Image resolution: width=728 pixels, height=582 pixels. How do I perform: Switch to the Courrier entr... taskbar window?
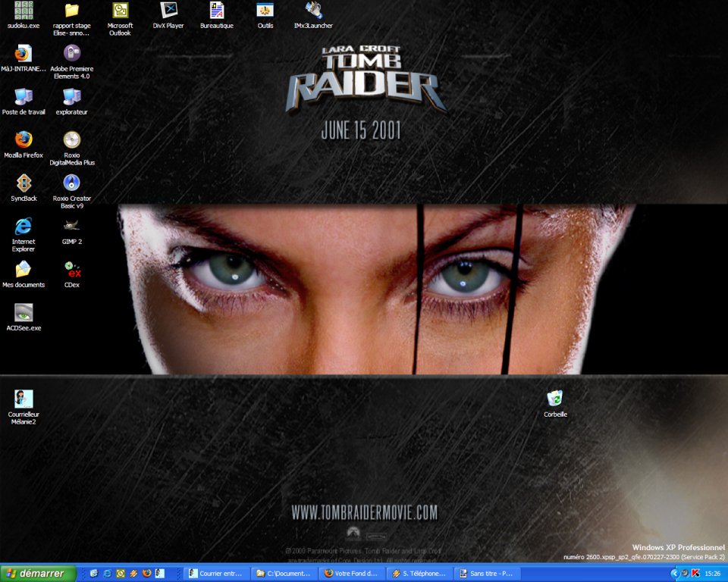click(215, 574)
